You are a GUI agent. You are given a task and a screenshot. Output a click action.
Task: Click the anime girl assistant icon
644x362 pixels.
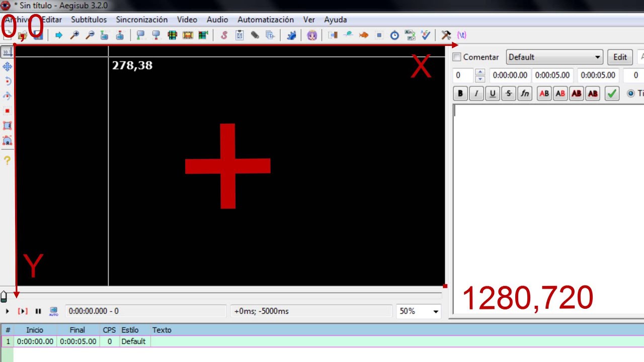click(312, 35)
